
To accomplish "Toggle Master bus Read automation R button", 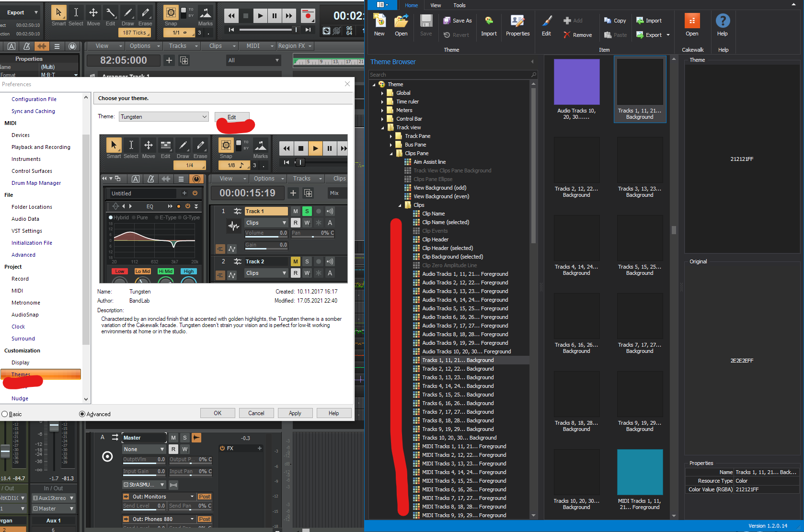I will point(173,449).
